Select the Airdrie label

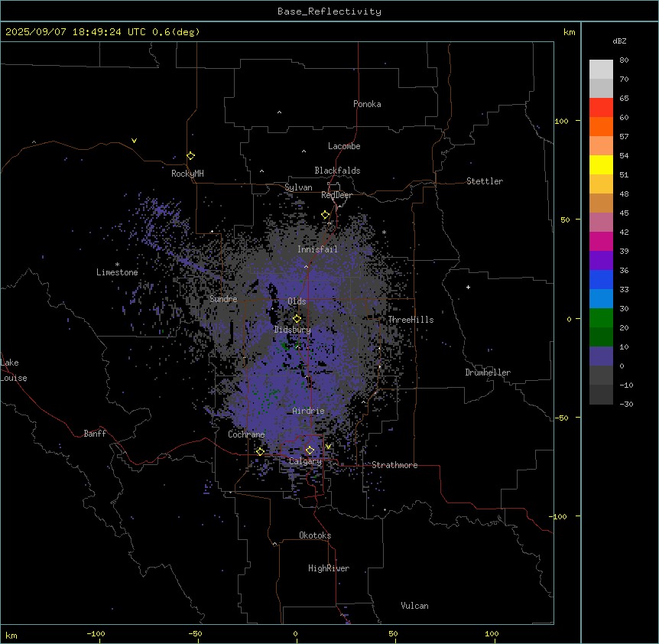pyautogui.click(x=308, y=411)
